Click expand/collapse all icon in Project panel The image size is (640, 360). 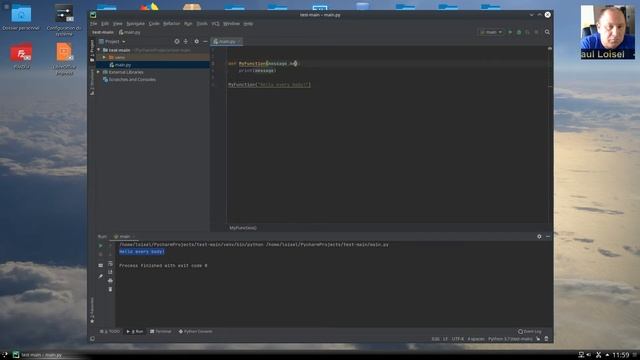[186, 42]
